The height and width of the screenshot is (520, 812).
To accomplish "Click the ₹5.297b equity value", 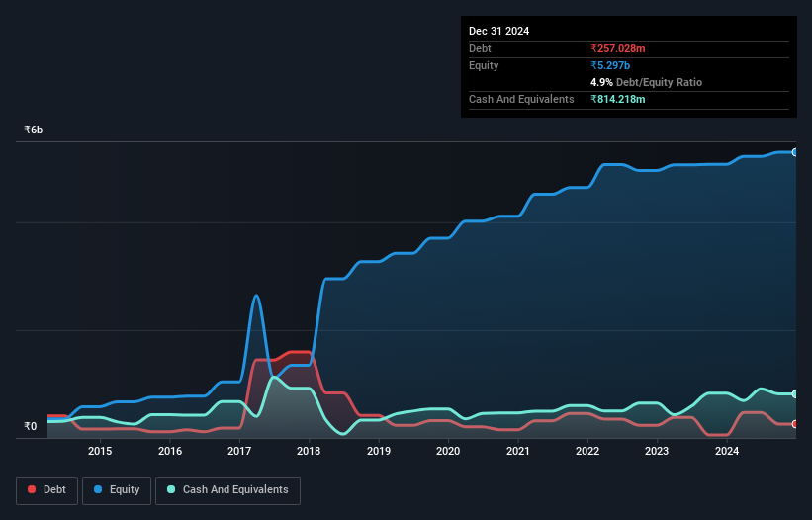I will [610, 65].
